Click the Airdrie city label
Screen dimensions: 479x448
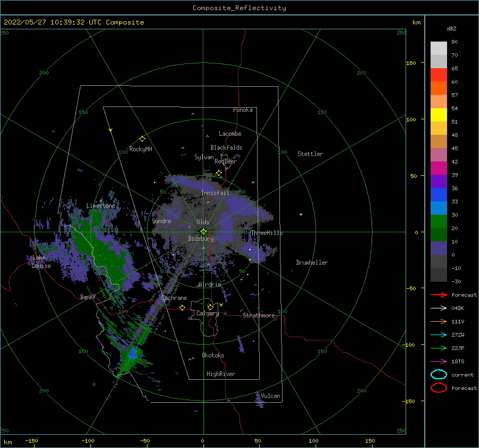[210, 284]
